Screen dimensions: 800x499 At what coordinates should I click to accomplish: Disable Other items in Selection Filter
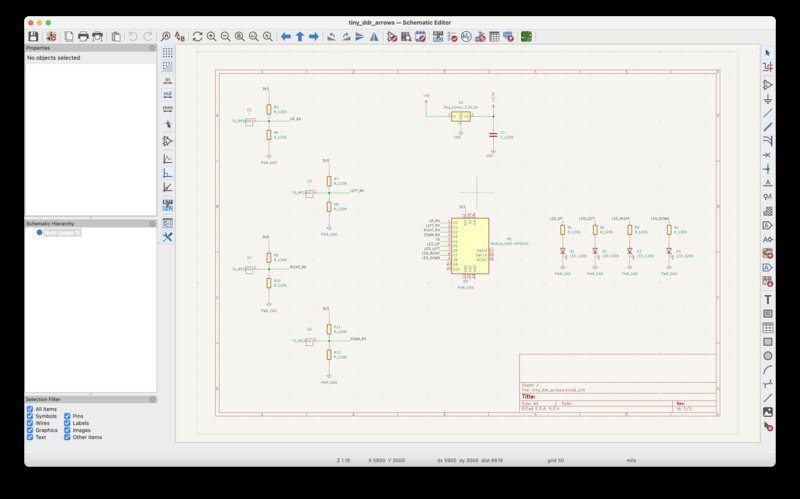pos(67,437)
